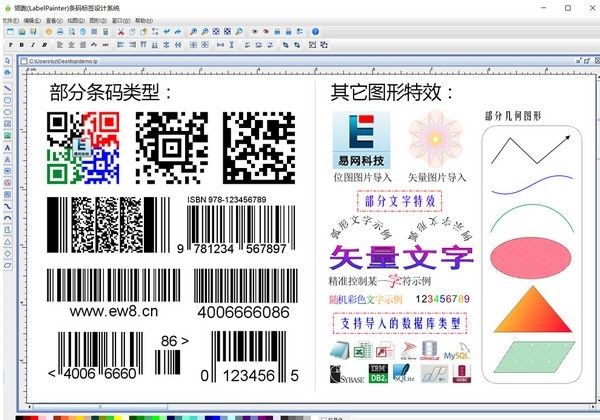Create a new label document
This screenshot has width=600, height=420.
click(x=10, y=32)
